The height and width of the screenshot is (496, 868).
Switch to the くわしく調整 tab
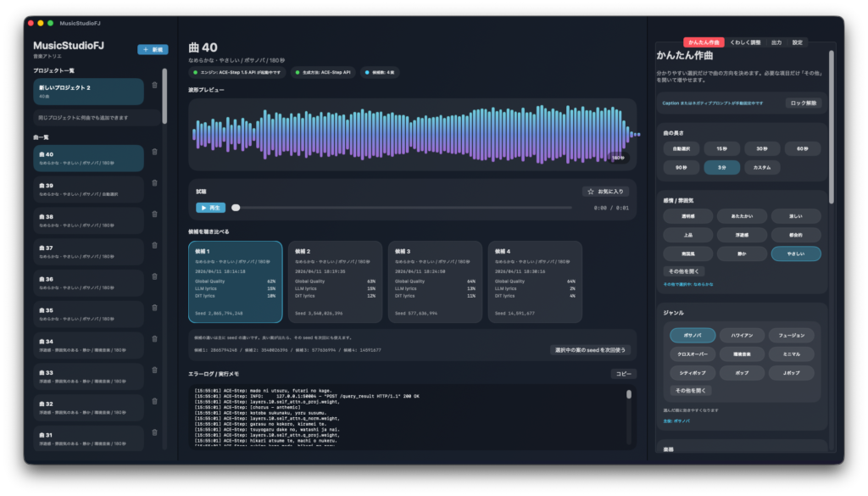[745, 42]
